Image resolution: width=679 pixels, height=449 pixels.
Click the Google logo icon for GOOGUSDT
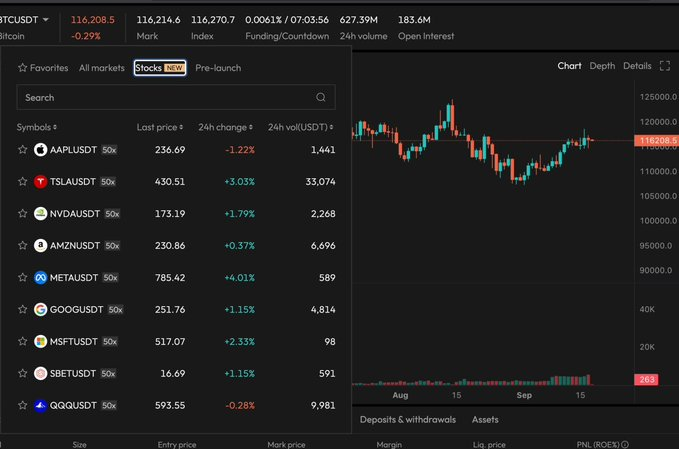point(40,310)
